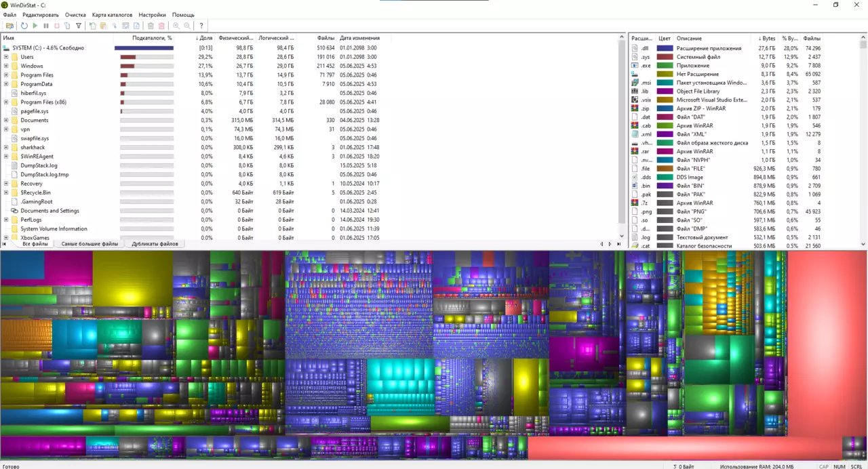Open the Filter funnel icon
The height and width of the screenshot is (469, 868).
click(x=79, y=26)
